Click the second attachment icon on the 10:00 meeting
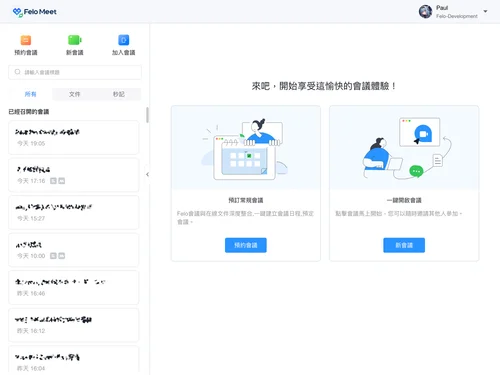 click(62, 256)
